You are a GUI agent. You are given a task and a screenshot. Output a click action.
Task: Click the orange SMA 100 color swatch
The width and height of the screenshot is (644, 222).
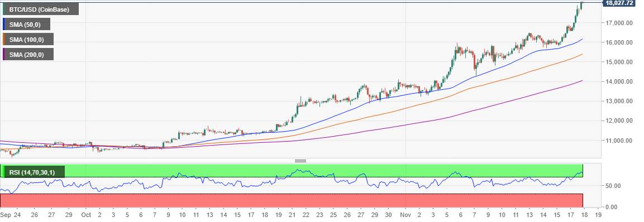click(4, 40)
